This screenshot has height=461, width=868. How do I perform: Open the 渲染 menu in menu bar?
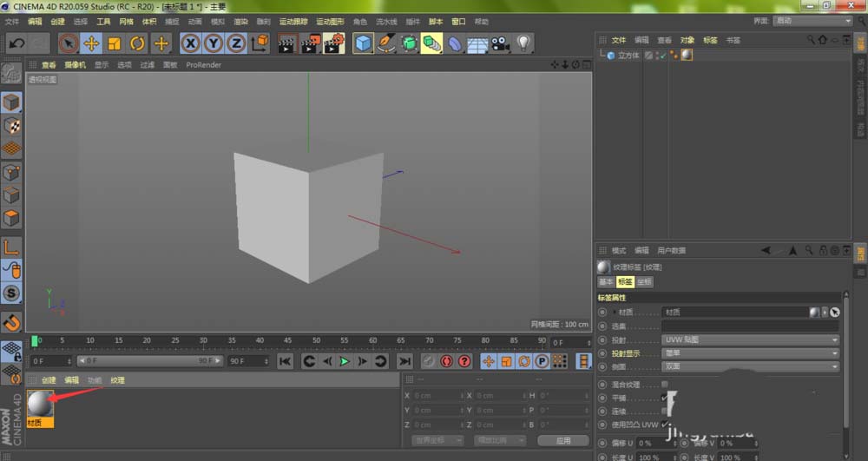point(240,21)
